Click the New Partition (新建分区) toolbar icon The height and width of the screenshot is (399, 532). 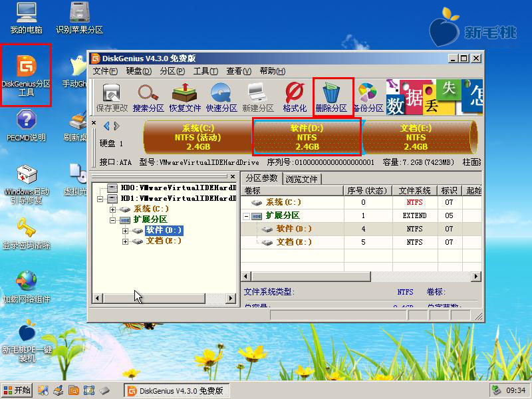click(x=258, y=98)
